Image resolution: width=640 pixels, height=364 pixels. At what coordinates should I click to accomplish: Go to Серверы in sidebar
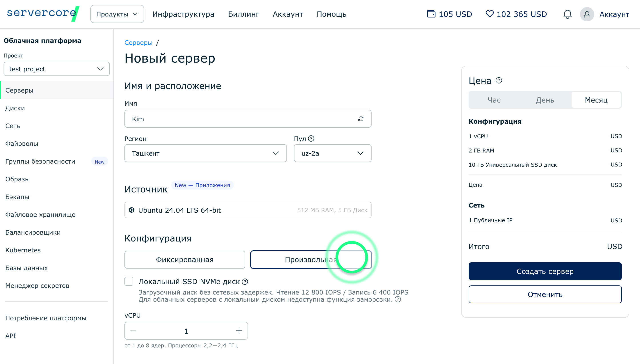[57, 90]
